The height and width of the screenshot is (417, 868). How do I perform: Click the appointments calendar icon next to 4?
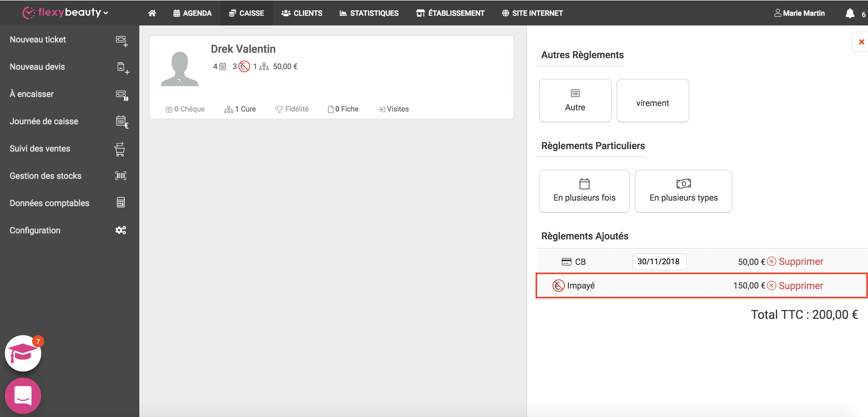pyautogui.click(x=223, y=66)
